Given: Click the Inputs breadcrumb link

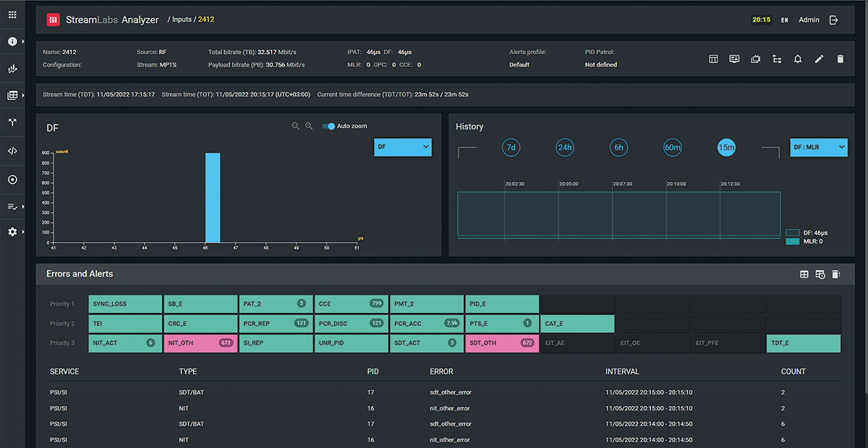Looking at the screenshot, I should pyautogui.click(x=182, y=20).
